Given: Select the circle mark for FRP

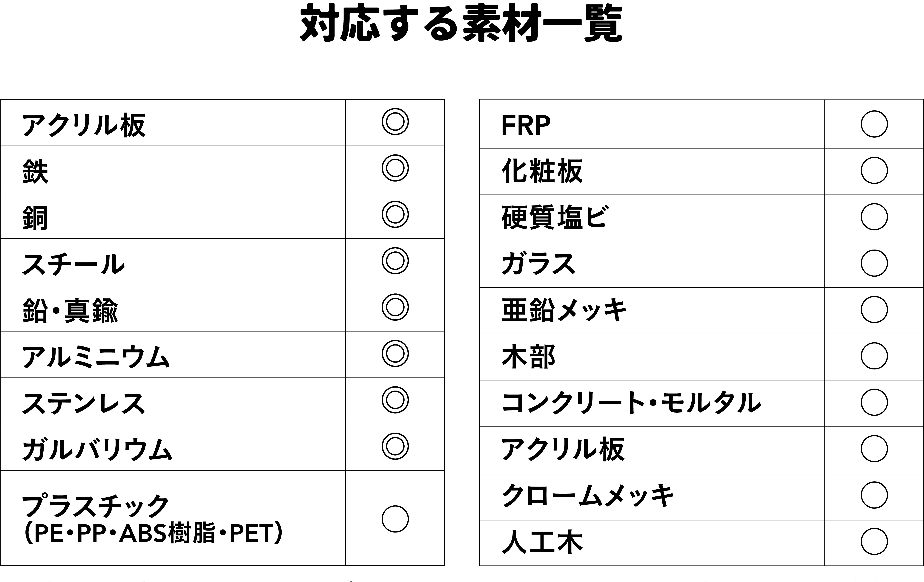Looking at the screenshot, I should 874,124.
